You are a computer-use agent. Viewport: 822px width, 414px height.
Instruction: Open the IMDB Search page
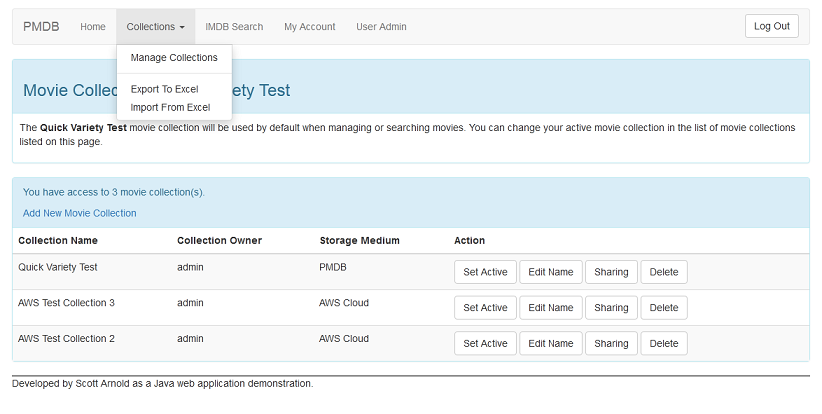pyautogui.click(x=234, y=27)
